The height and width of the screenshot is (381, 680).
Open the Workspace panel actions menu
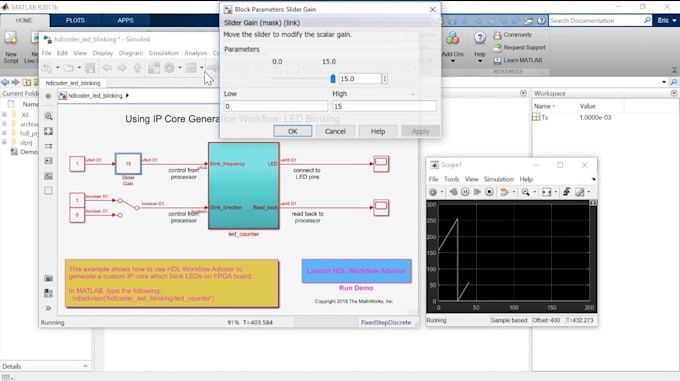coord(673,93)
